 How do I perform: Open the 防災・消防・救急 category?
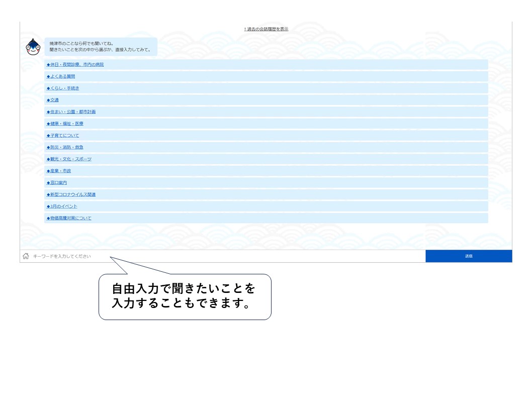tap(66, 147)
